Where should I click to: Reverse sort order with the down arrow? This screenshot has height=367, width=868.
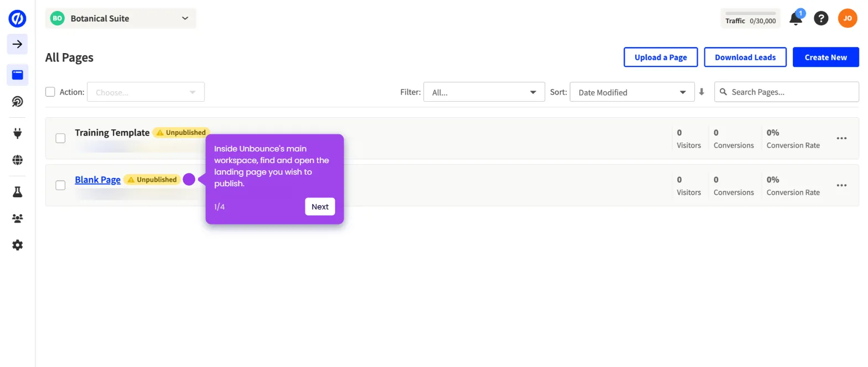click(701, 92)
